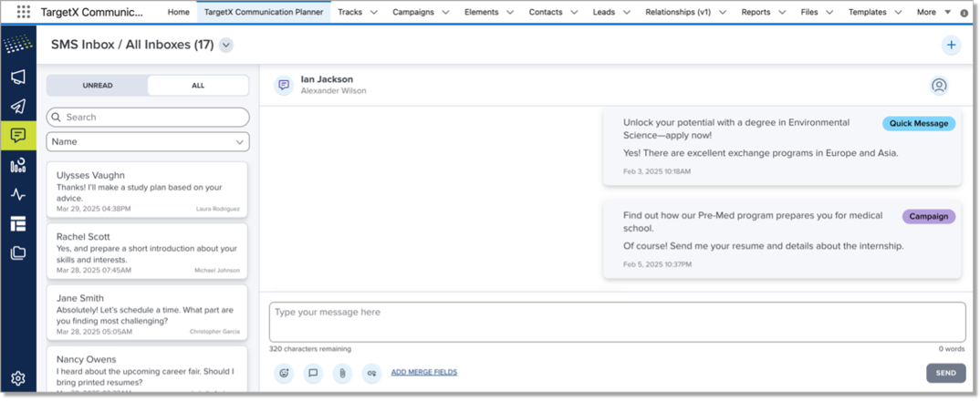Open Ulysses Vaughn conversation
Image resolution: width=980 pixels, height=402 pixels.
click(x=147, y=190)
